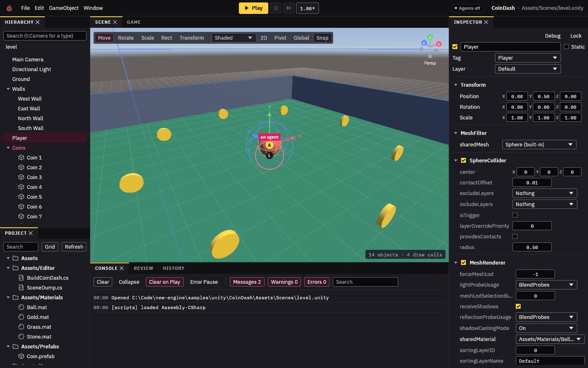This screenshot has height=368, width=588.
Task: Click the Refresh button in Project
Action: 74,247
